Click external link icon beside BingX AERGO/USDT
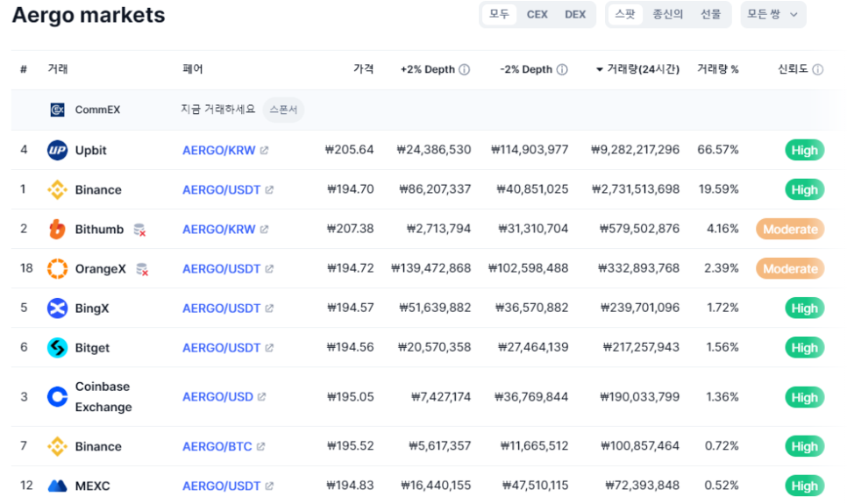 (269, 308)
